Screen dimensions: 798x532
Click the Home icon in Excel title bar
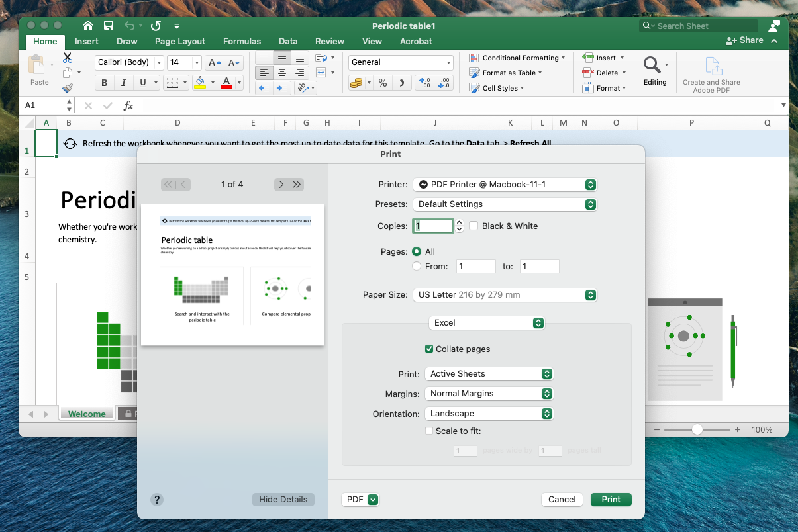tap(88, 26)
